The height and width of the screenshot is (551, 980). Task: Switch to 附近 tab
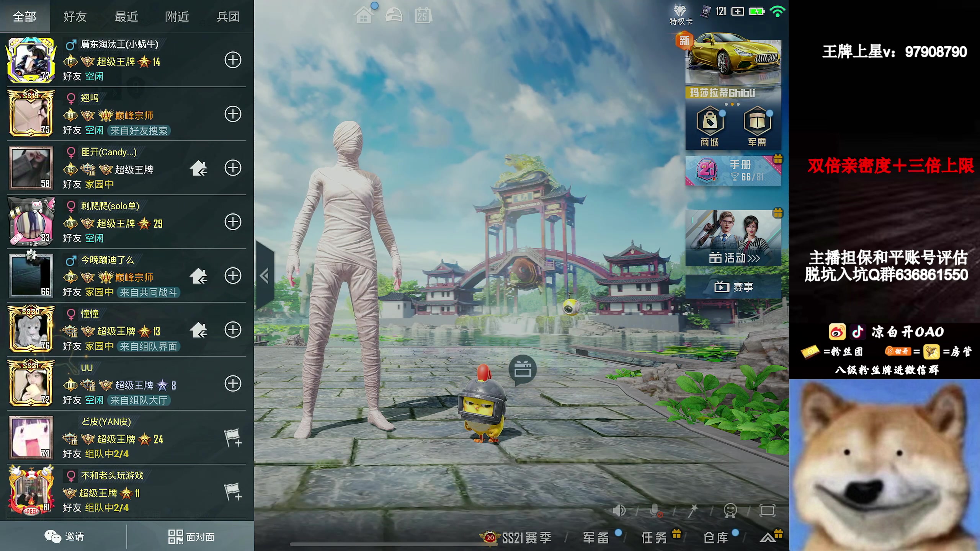177,16
